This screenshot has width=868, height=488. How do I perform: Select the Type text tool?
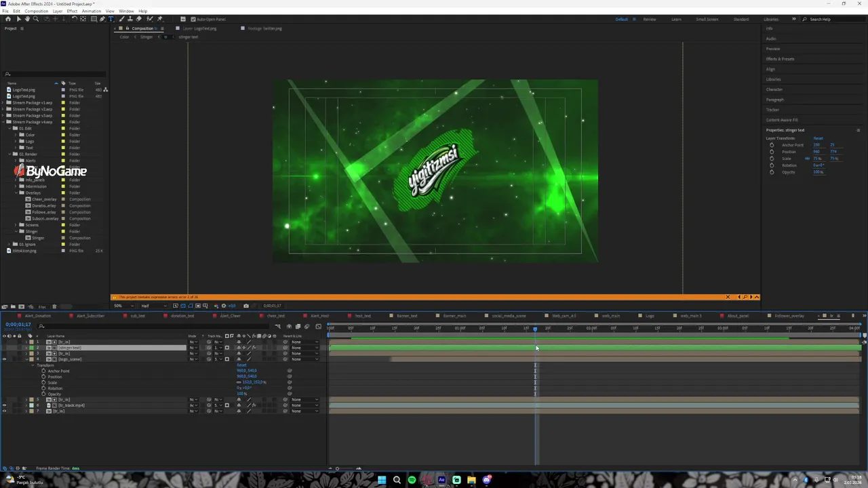tap(111, 19)
